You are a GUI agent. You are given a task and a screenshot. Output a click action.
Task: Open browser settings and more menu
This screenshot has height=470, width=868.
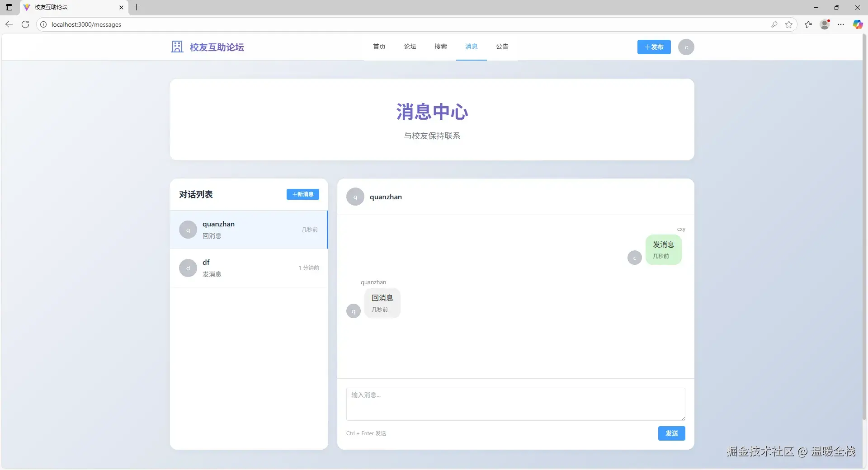click(x=841, y=24)
